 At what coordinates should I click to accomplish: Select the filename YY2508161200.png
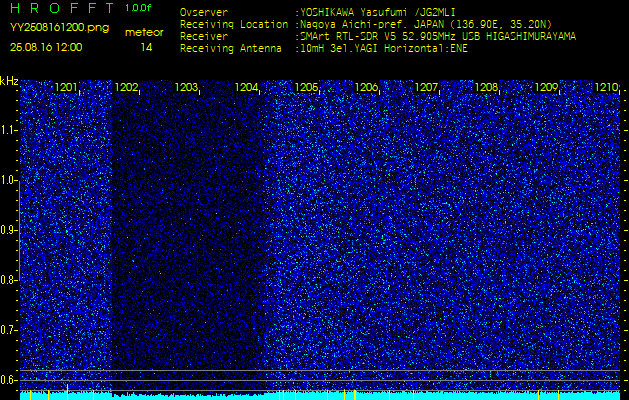point(59,28)
